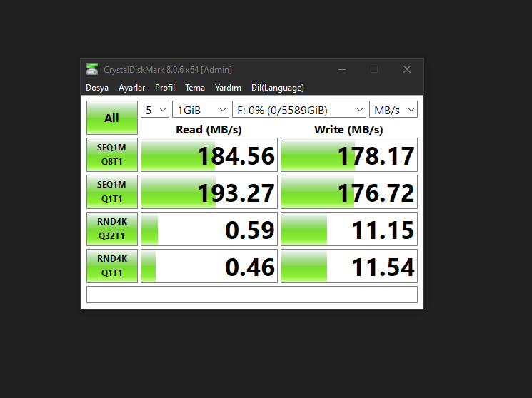
Task: Open the drive selector showing F: 0%
Action: (299, 110)
